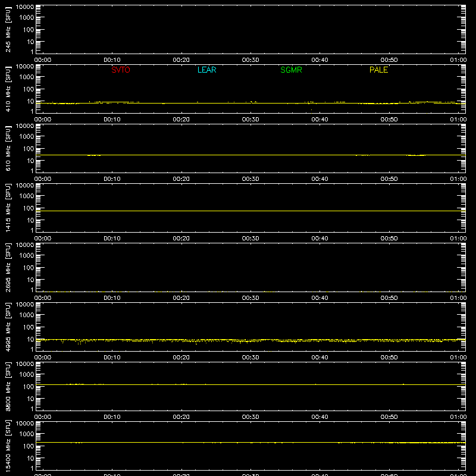
Task: Select the 610 MHz [SFU] axis title
Action: (x=8, y=148)
